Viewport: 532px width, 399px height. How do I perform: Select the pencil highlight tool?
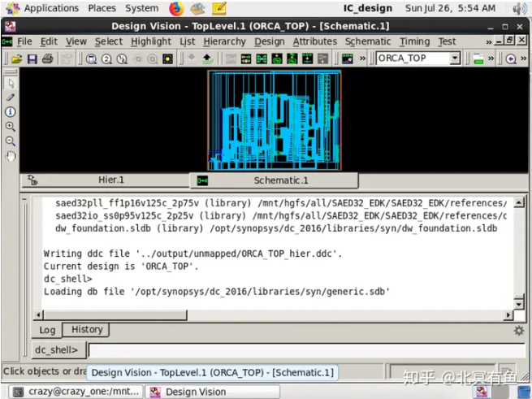pyautogui.click(x=11, y=98)
